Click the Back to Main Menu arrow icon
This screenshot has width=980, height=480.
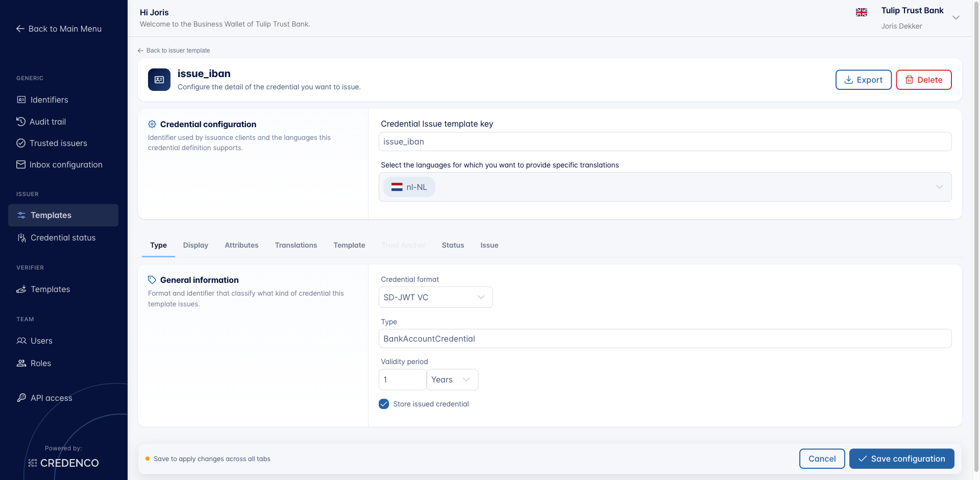click(x=20, y=29)
